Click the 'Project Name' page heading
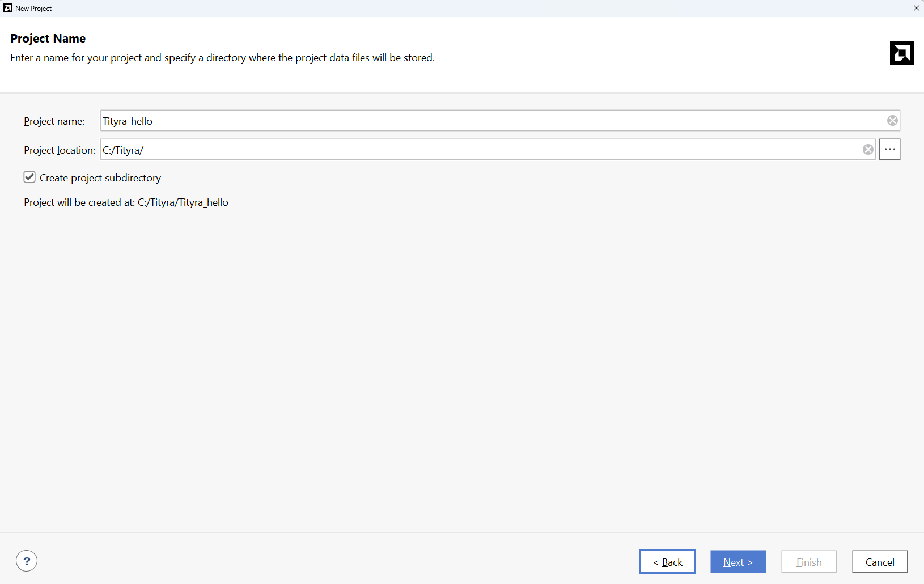 48,39
